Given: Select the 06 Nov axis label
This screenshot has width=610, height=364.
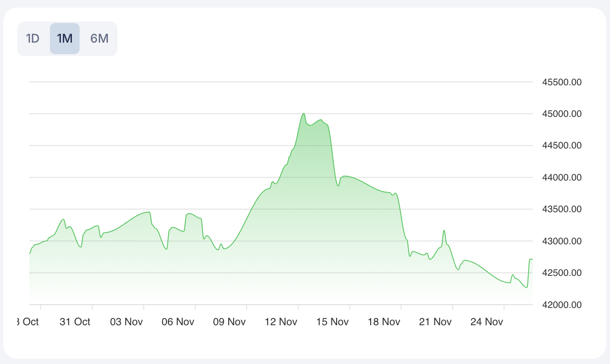Looking at the screenshot, I should (178, 322).
